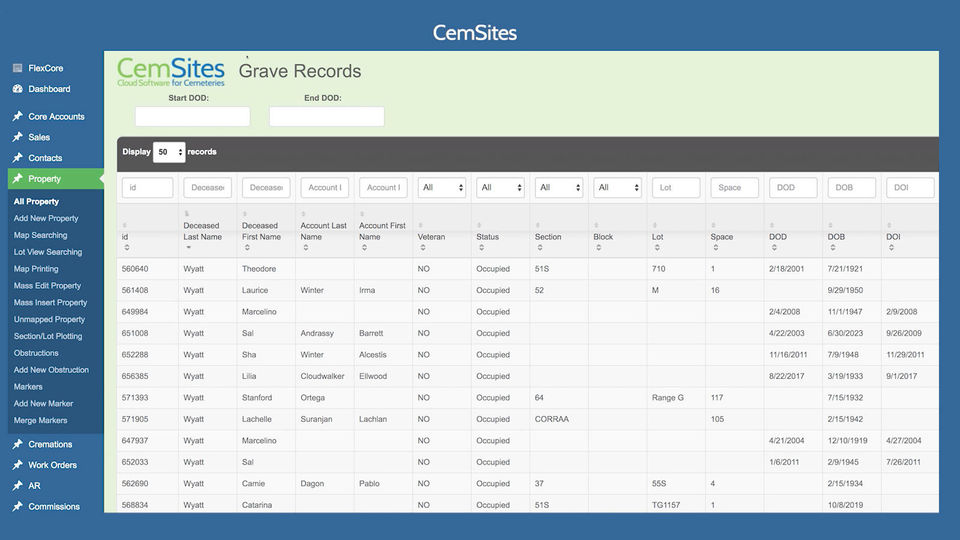Click the first name Theodore cell
The width and height of the screenshot is (960, 540).
pos(266,269)
